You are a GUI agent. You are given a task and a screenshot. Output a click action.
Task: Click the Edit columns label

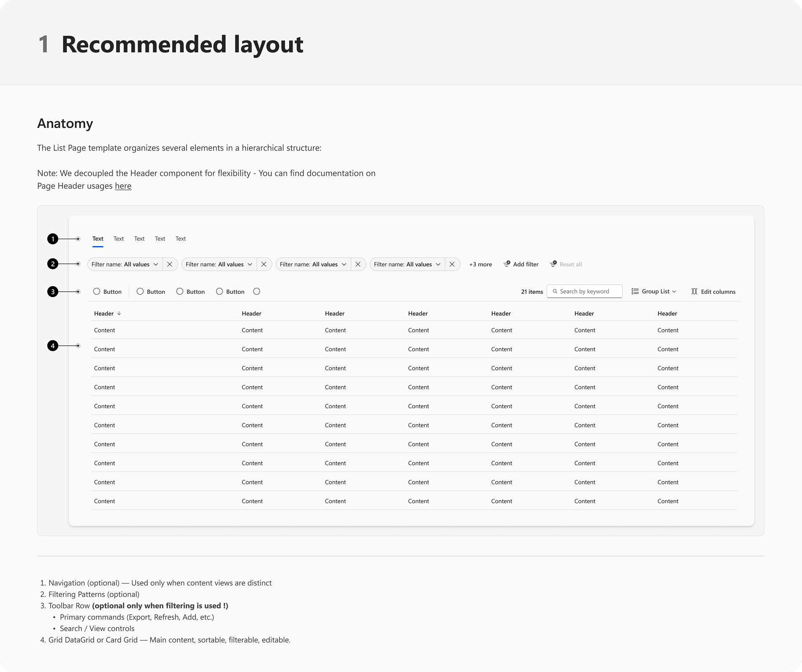pyautogui.click(x=718, y=292)
